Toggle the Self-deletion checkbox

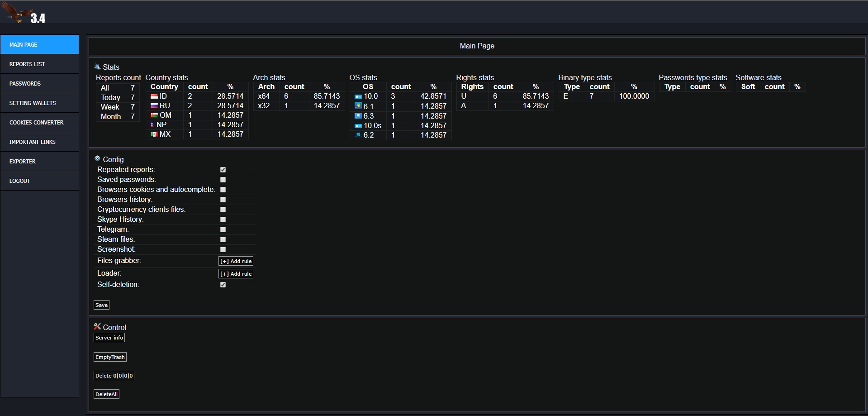click(x=223, y=285)
